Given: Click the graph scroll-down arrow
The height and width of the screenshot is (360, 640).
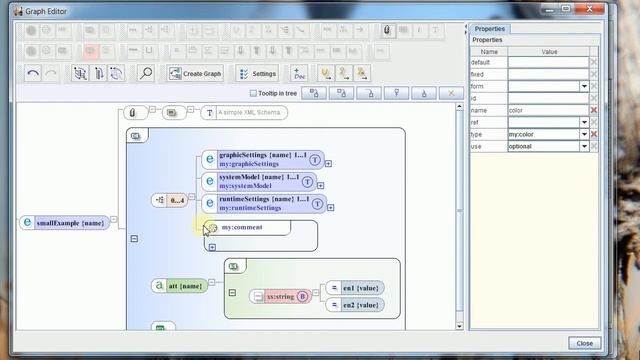Looking at the screenshot, I should point(460,326).
